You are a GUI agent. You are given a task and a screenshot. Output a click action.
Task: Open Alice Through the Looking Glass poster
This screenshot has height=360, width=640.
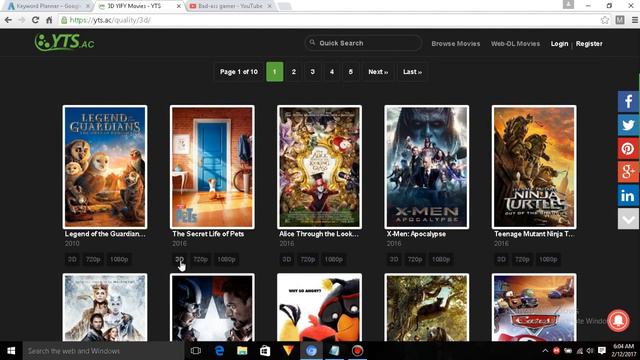pos(320,167)
